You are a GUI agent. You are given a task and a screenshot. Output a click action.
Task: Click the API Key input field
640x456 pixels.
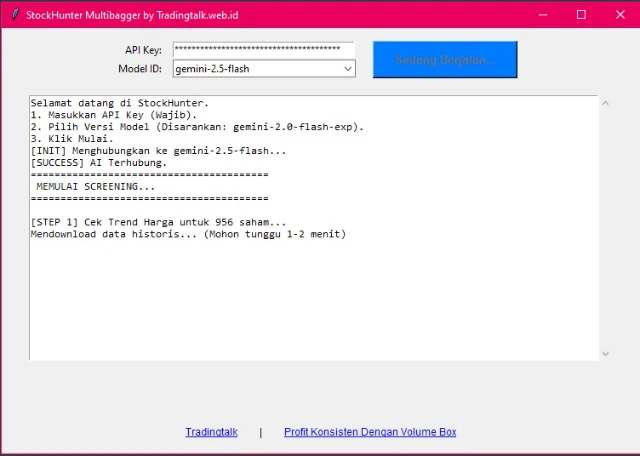[264, 49]
